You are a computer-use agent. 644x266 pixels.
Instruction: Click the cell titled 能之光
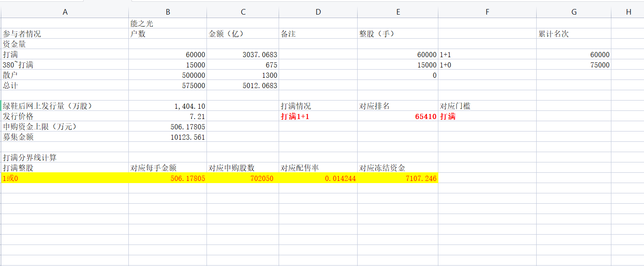[168, 24]
